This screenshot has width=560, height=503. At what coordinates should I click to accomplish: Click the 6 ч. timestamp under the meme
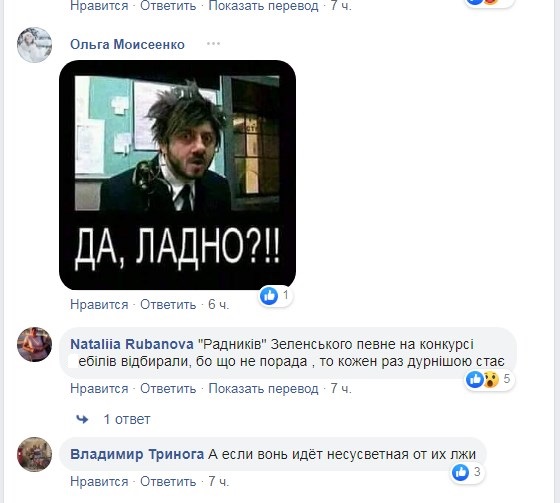coord(219,305)
